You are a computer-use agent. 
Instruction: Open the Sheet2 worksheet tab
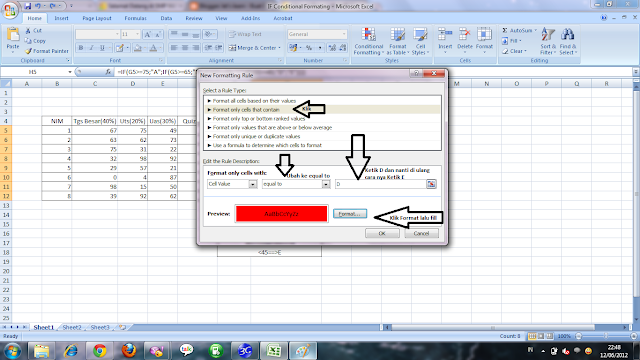pyautogui.click(x=72, y=327)
